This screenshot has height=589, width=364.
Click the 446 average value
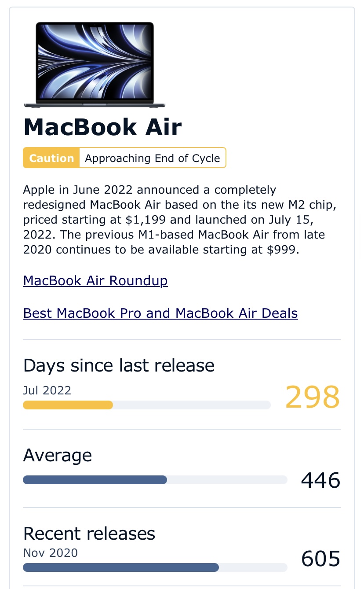[321, 480]
